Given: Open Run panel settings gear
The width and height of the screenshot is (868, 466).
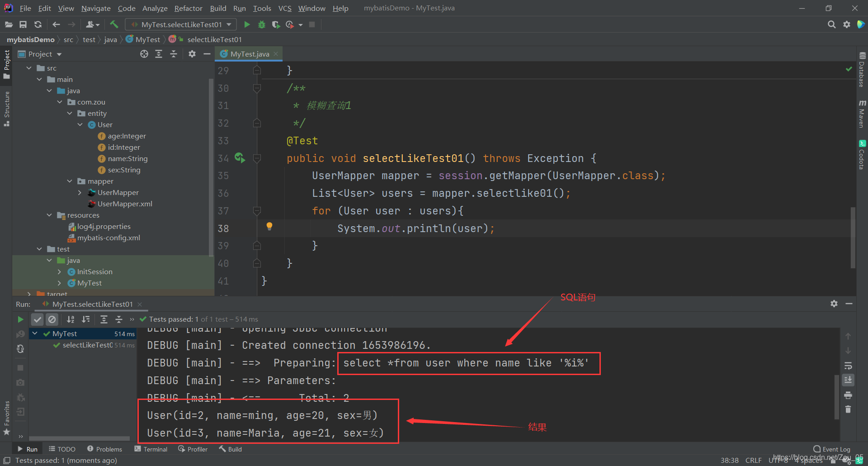Looking at the screenshot, I should pyautogui.click(x=834, y=304).
